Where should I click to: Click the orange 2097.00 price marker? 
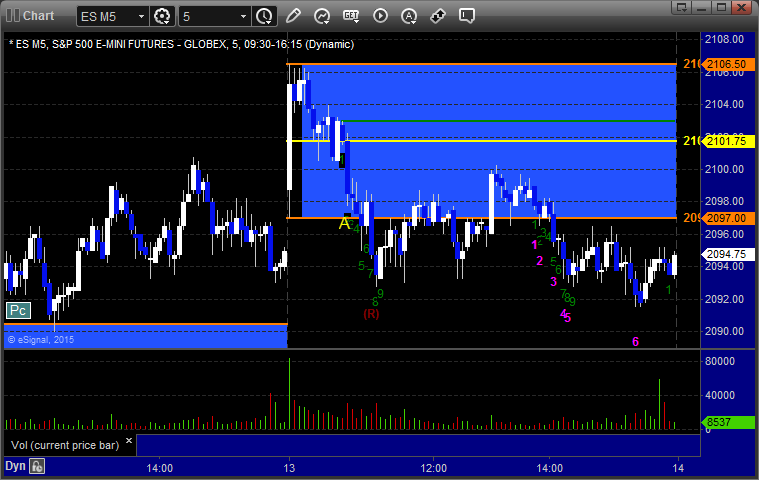click(728, 218)
